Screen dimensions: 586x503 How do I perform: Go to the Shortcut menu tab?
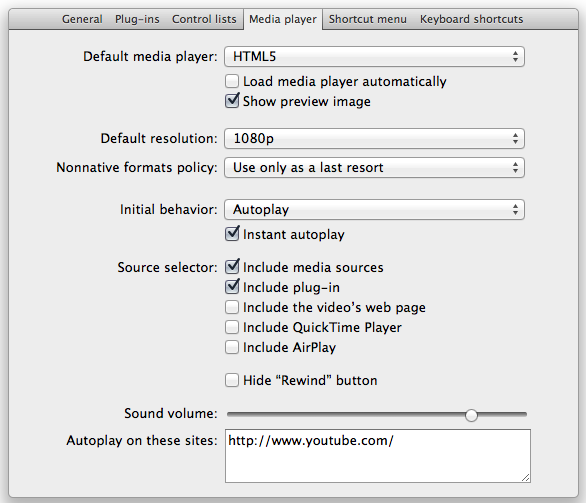pyautogui.click(x=368, y=19)
